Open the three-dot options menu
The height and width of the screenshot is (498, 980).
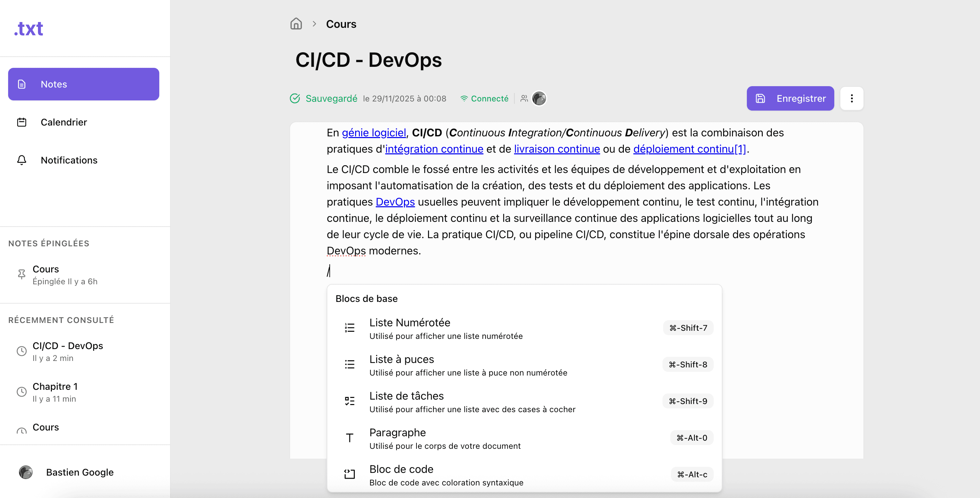[x=852, y=98]
